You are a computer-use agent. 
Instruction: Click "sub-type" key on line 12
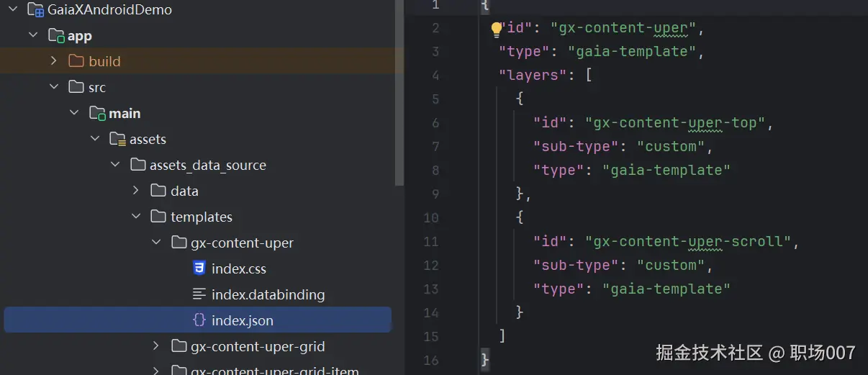pyautogui.click(x=577, y=266)
